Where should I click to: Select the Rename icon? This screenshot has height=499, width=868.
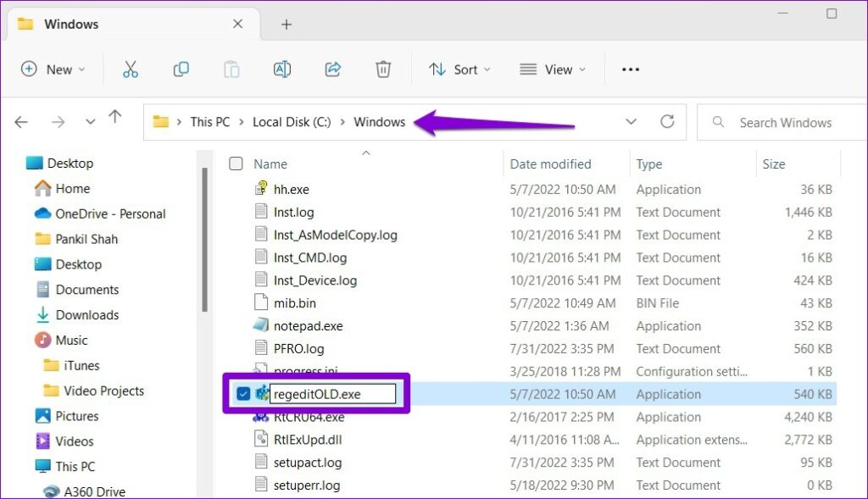pyautogui.click(x=282, y=69)
